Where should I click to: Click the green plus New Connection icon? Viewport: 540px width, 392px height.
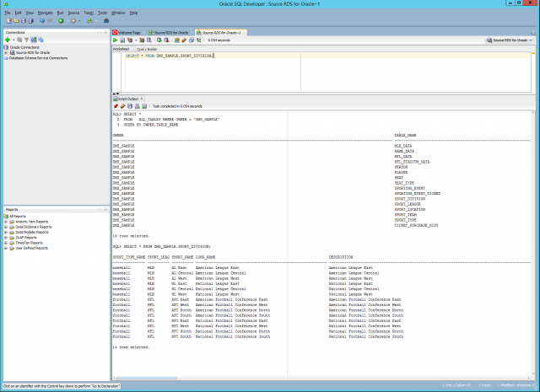[8, 40]
